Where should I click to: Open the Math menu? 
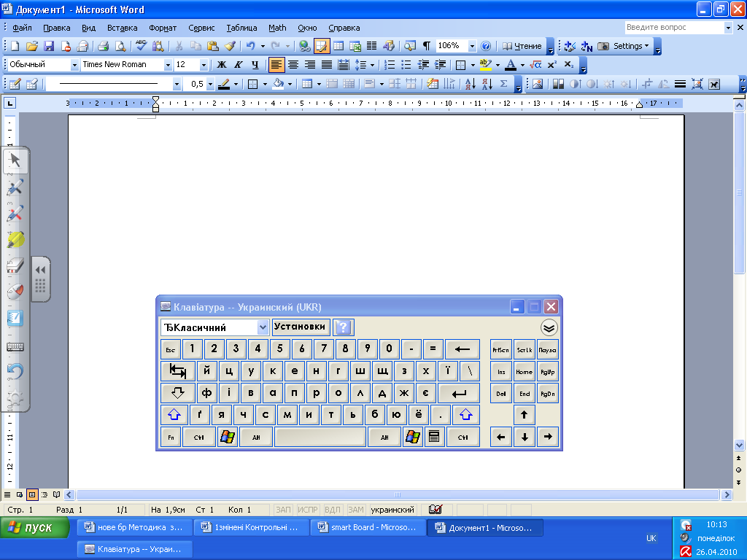pyautogui.click(x=277, y=28)
